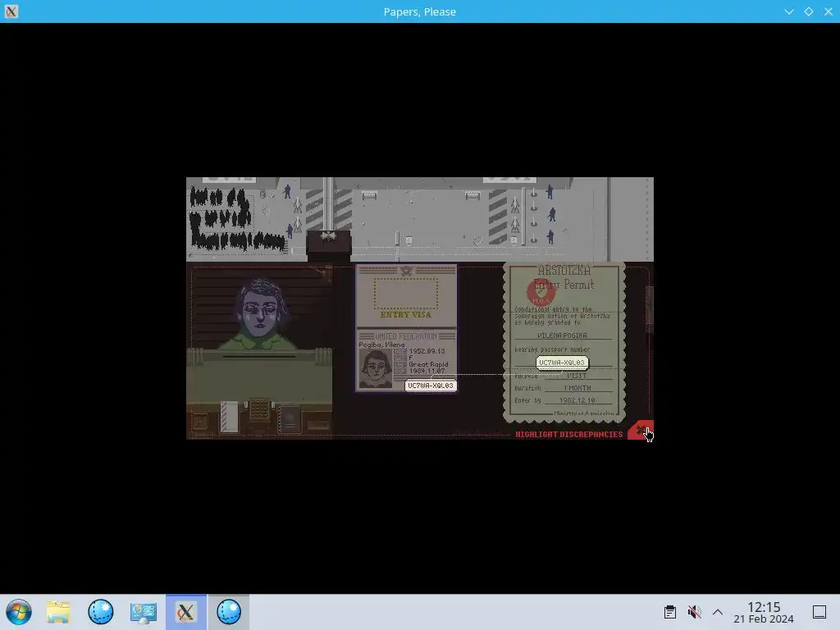Screen dimensions: 840x630
Task: Select the name VILENA POGIBA on entry permit
Action: click(562, 336)
